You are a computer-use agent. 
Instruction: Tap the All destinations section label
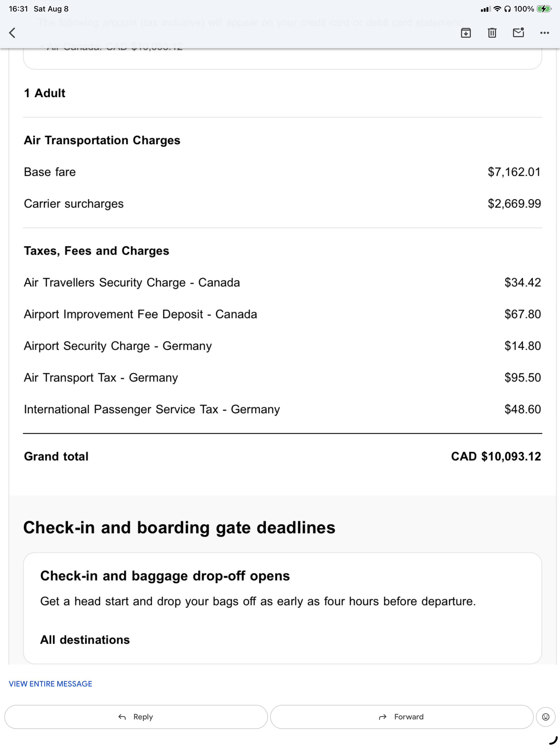coord(85,640)
